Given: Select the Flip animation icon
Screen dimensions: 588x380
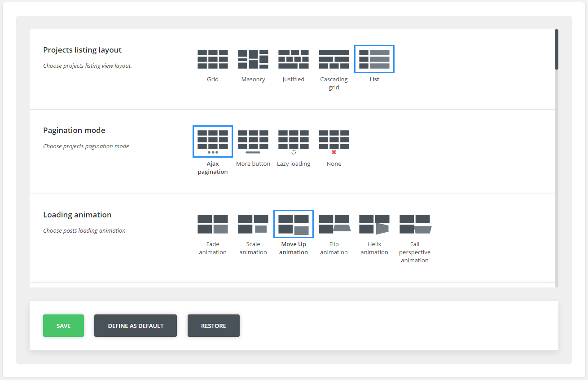Looking at the screenshot, I should click(x=334, y=224).
